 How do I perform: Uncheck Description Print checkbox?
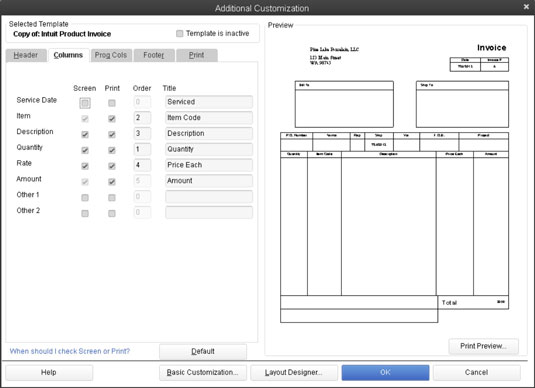pyautogui.click(x=112, y=134)
